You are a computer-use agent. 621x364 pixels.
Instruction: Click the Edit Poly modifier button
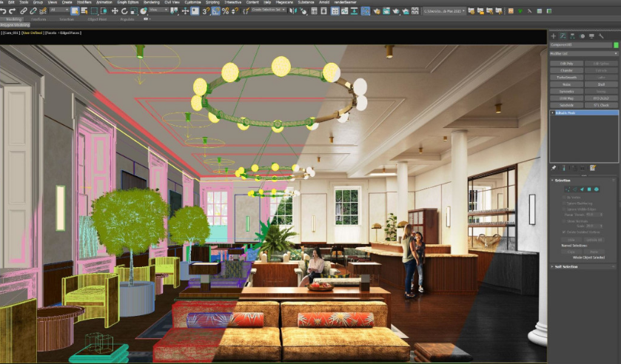(x=566, y=63)
